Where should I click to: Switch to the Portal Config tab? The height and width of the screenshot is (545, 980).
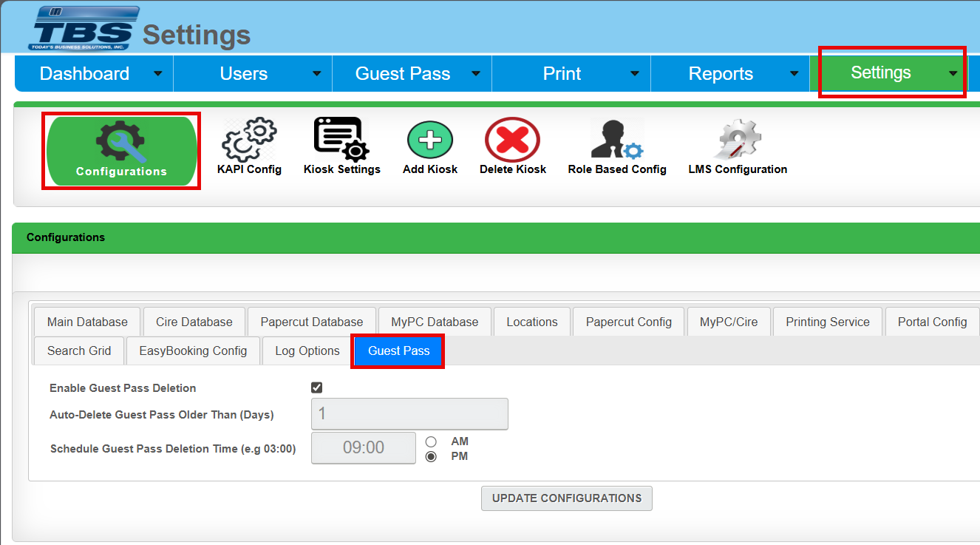point(933,322)
